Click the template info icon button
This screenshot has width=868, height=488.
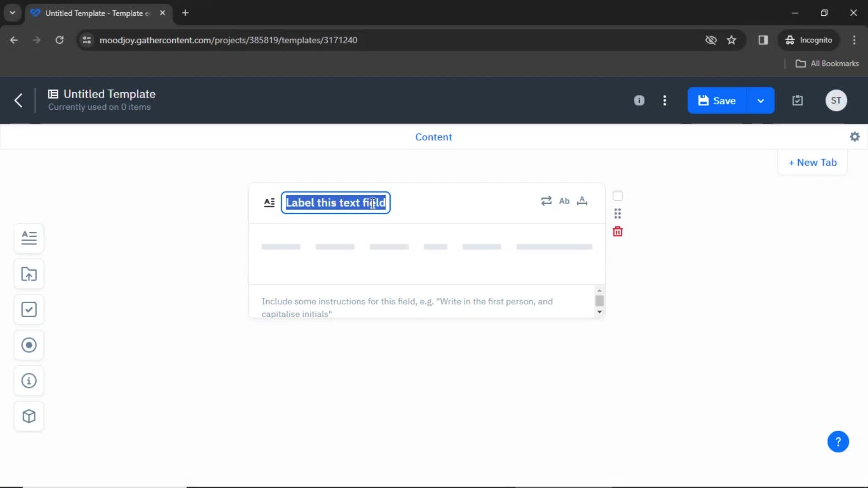639,100
